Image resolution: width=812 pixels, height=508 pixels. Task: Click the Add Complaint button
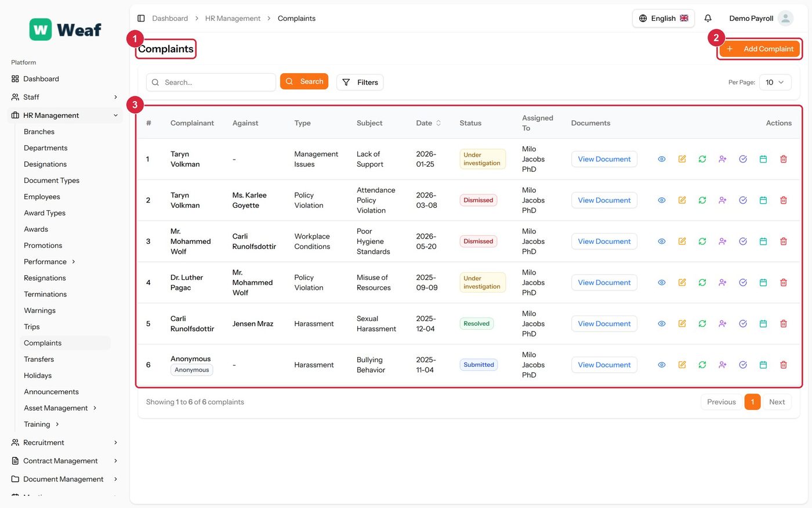coord(760,49)
